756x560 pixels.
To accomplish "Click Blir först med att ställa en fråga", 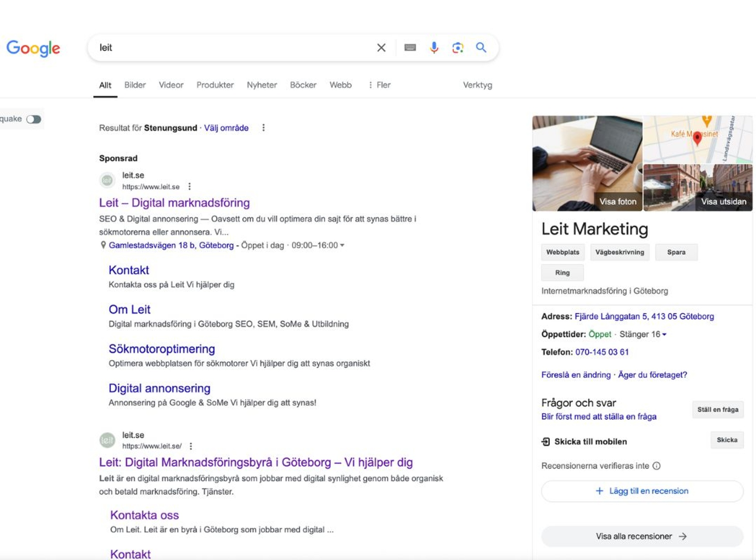I will tap(599, 417).
